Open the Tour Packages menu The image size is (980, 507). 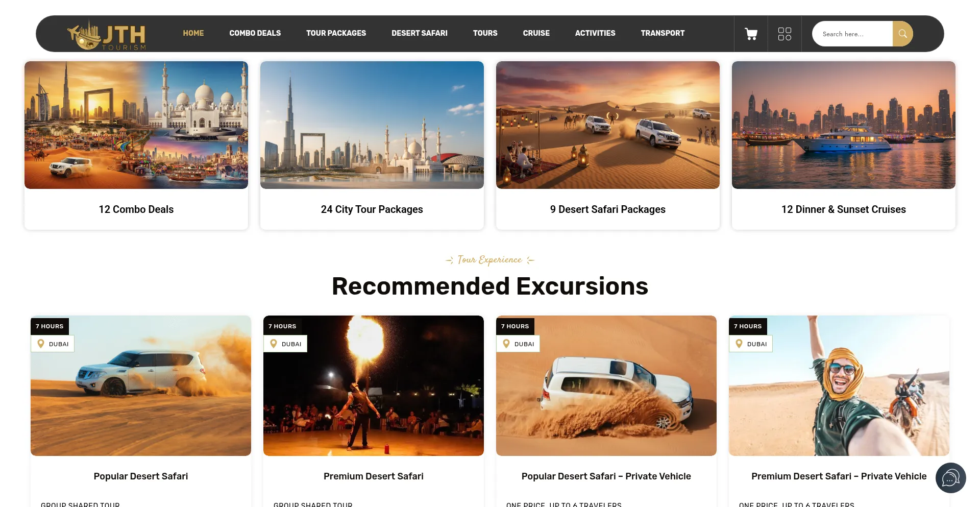336,33
